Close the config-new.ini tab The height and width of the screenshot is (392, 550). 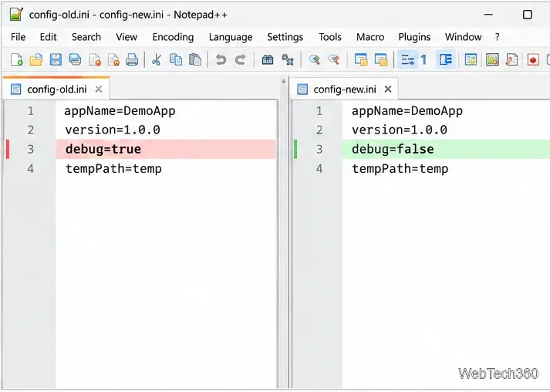[387, 90]
